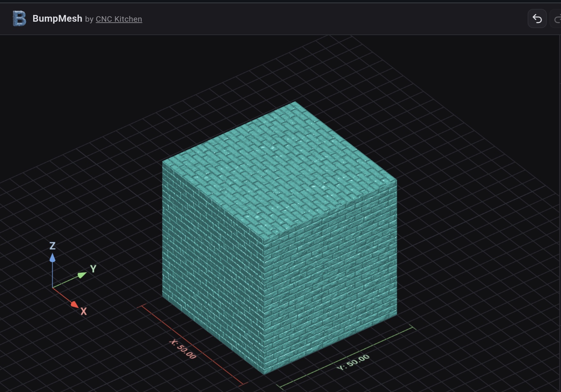Click the brick-textured cube model
This screenshot has height=392, width=561.
point(279,238)
